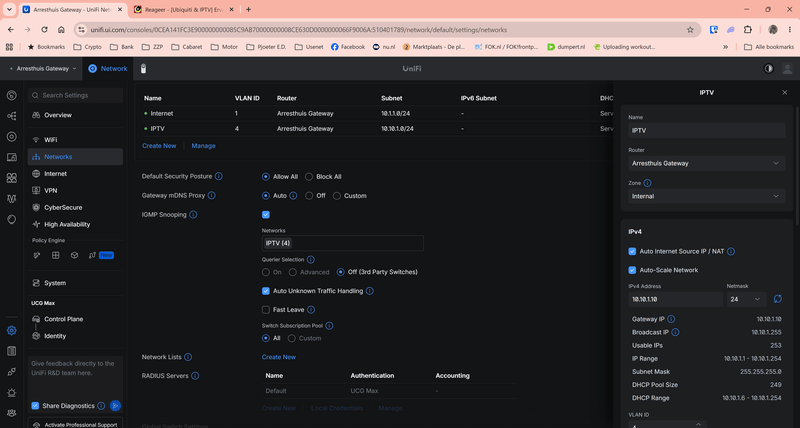Open the admins people icon at rail bottom
This screenshot has width=800, height=428.
coord(11,413)
